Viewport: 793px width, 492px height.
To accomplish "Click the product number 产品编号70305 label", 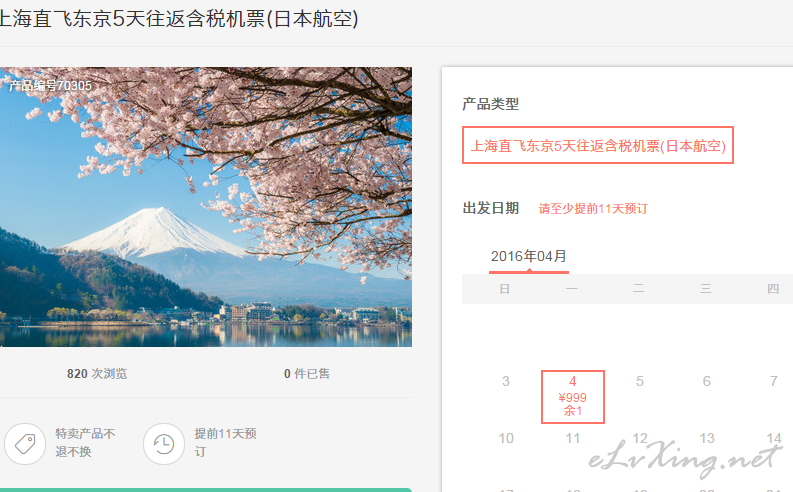I will tap(50, 85).
